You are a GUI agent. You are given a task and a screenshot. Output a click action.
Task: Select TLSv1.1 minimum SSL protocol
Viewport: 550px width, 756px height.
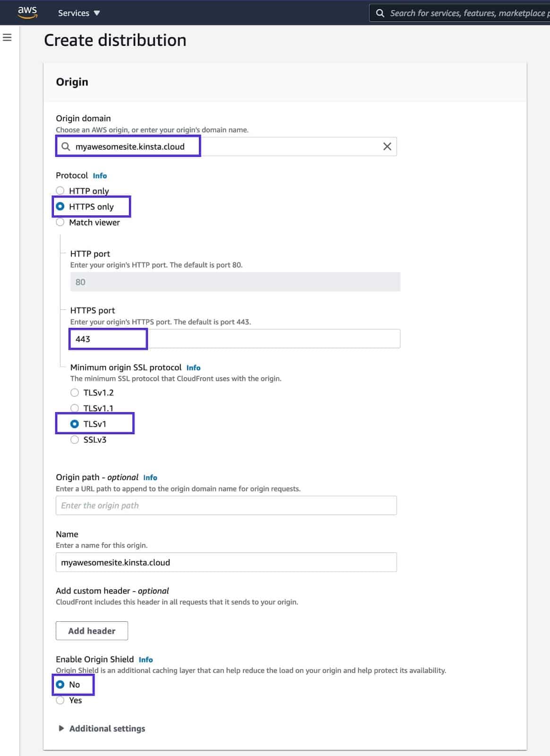tap(74, 408)
